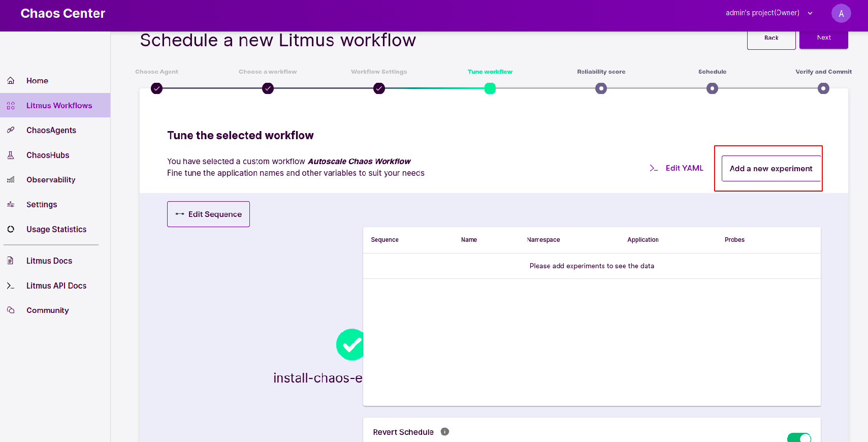Click the Home sidebar icon
Viewport: 868px width, 442px height.
pyautogui.click(x=11, y=81)
